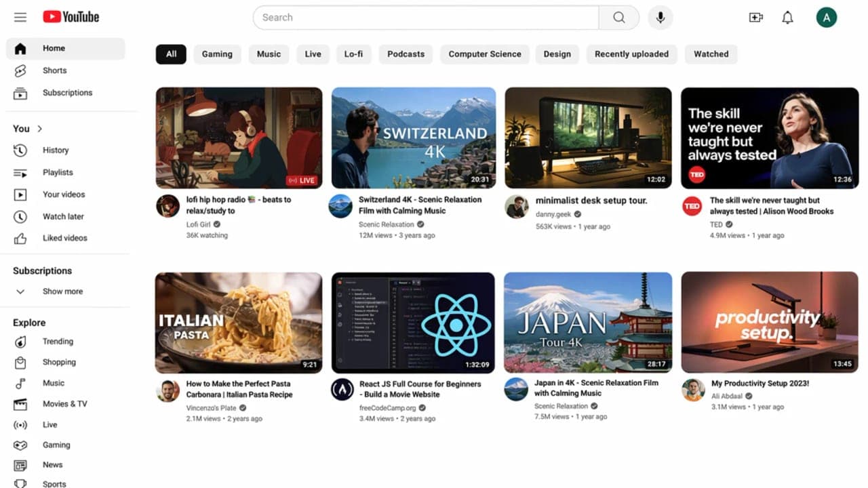This screenshot has height=488, width=868.
Task: Open title "Japan in 4K - Scenic Relaxation Film"
Action: coord(596,388)
